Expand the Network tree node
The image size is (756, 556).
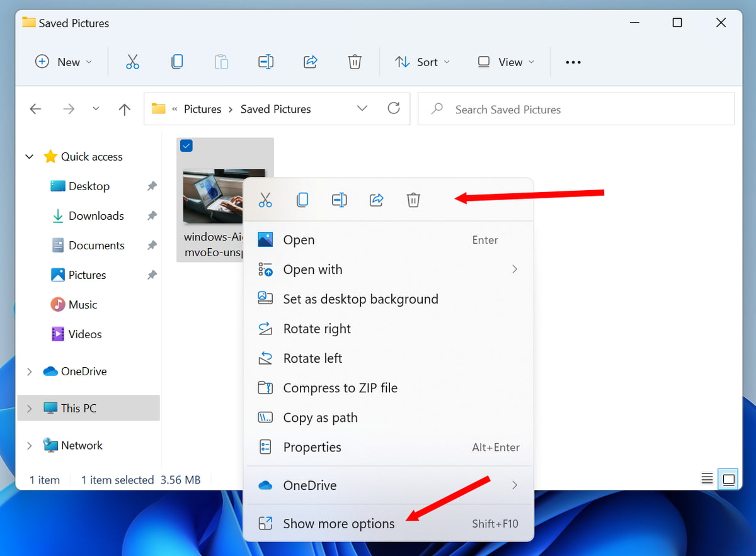(29, 445)
